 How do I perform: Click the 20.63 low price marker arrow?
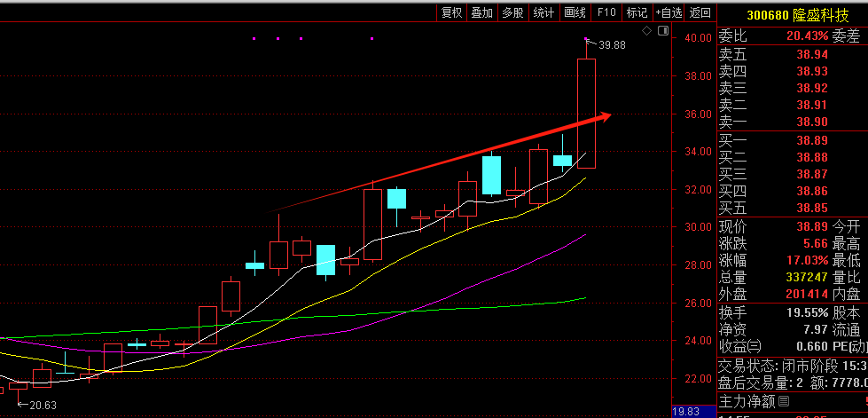[22, 405]
